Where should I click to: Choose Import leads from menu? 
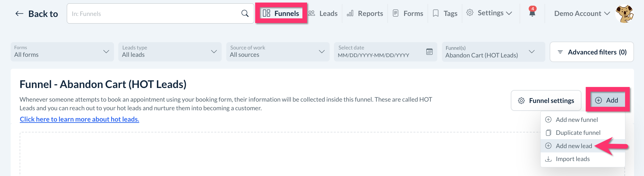pyautogui.click(x=573, y=159)
